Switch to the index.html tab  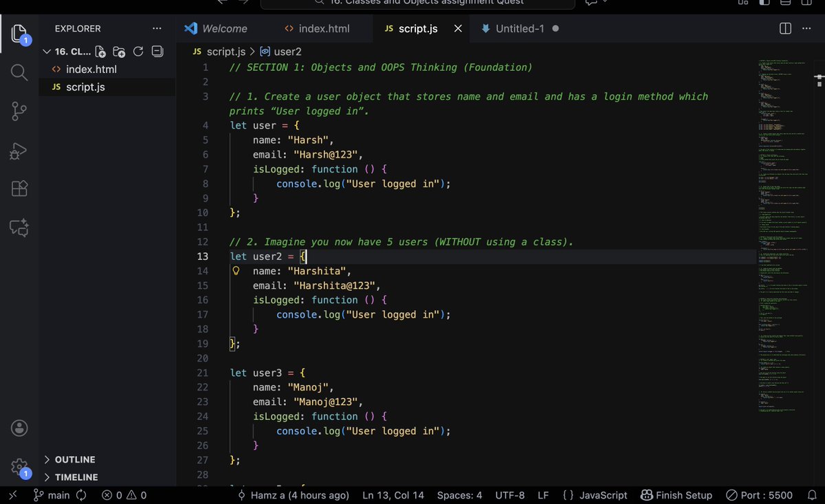pos(324,28)
